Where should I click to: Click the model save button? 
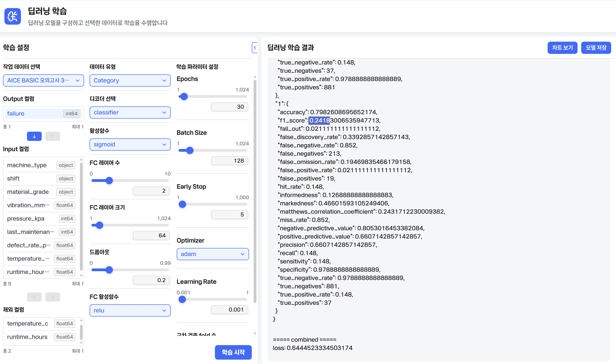click(596, 48)
